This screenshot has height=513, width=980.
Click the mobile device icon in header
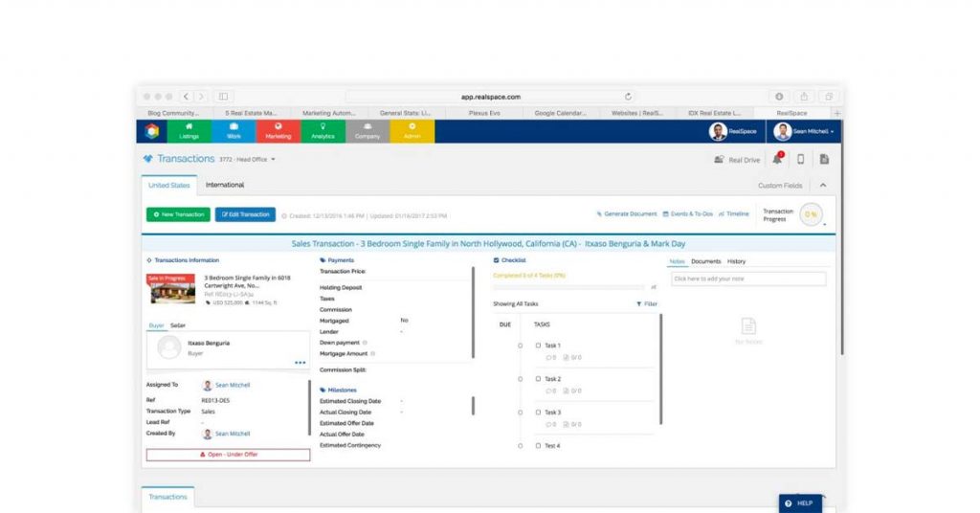click(801, 159)
